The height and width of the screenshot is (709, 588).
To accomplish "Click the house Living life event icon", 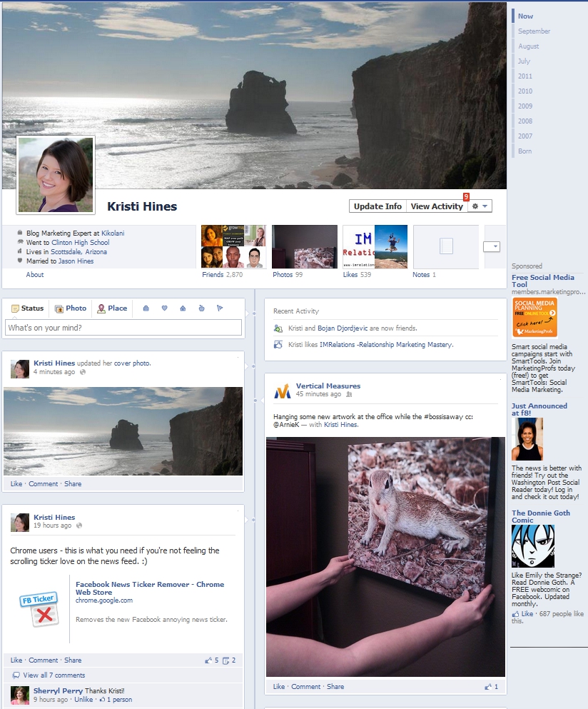I will click(x=183, y=308).
